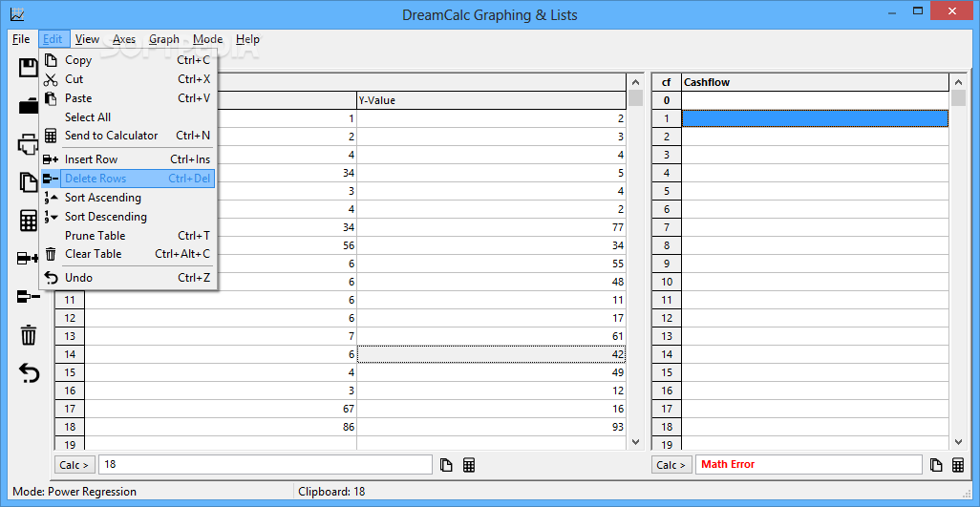Screen dimensions: 980x507
Task: Click X-value cell containing 67
Action: click(221, 409)
